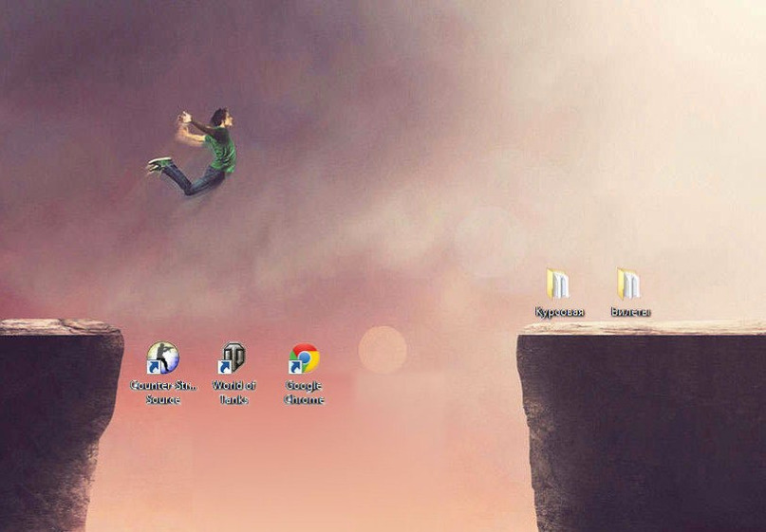
Task: Select the Counter-Strike Source shortcut icon
Action: (163, 358)
